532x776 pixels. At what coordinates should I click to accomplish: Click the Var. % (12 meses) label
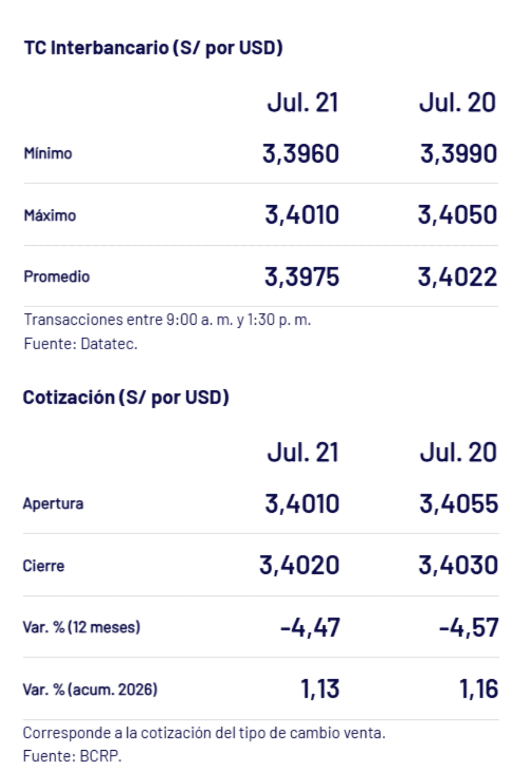point(82,627)
